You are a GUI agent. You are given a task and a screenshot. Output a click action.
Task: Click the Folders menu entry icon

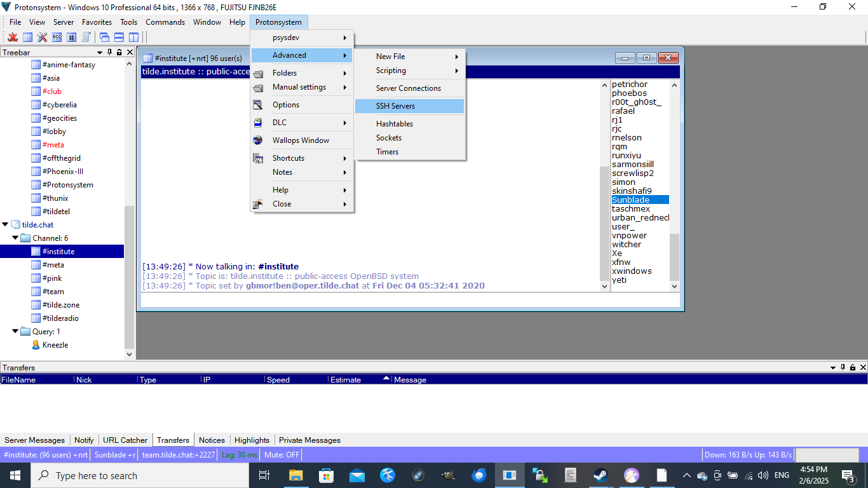pyautogui.click(x=258, y=73)
